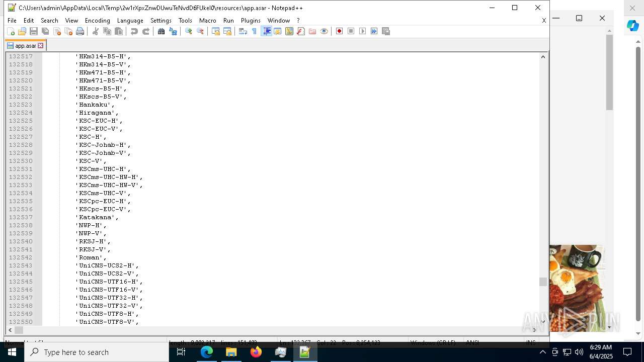Click the Close All toolbar icon
The height and width of the screenshot is (362, 644).
(x=68, y=31)
